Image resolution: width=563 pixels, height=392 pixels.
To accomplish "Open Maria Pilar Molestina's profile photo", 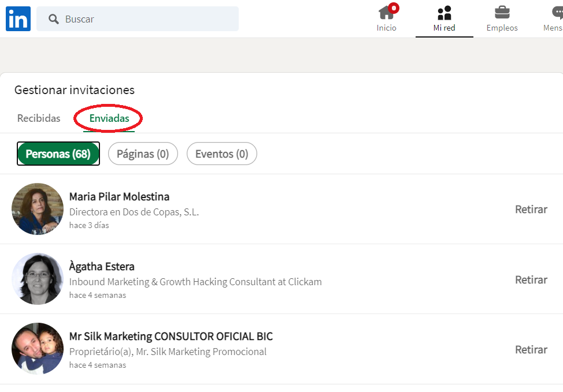I will [38, 209].
